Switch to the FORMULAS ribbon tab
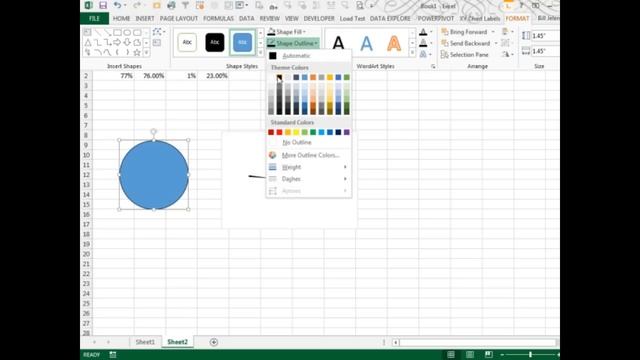The image size is (640, 360). pyautogui.click(x=218, y=18)
